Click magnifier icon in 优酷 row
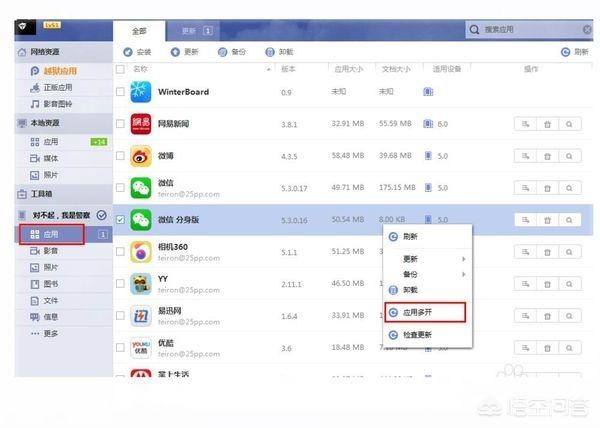This screenshot has height=428, width=600. coord(569,348)
